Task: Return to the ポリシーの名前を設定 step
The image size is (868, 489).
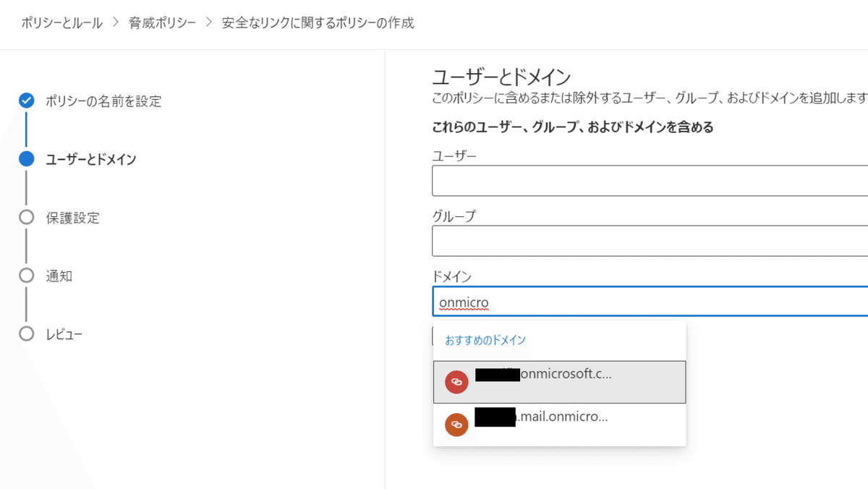Action: click(x=103, y=101)
